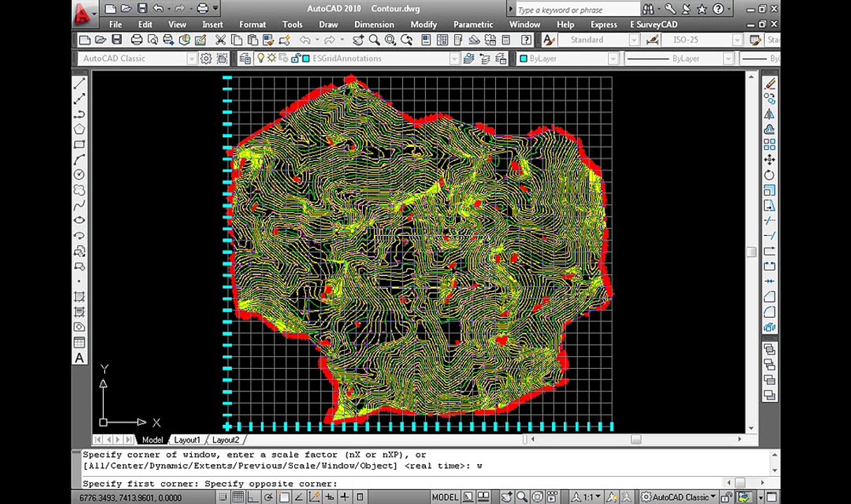Toggle Object Snap in the status bar

coord(284,497)
